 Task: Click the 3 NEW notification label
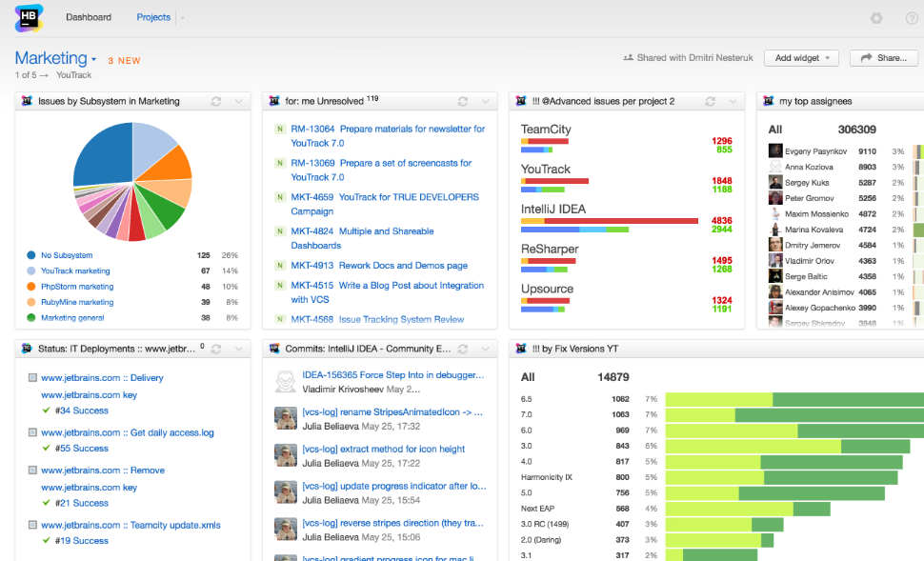(124, 61)
